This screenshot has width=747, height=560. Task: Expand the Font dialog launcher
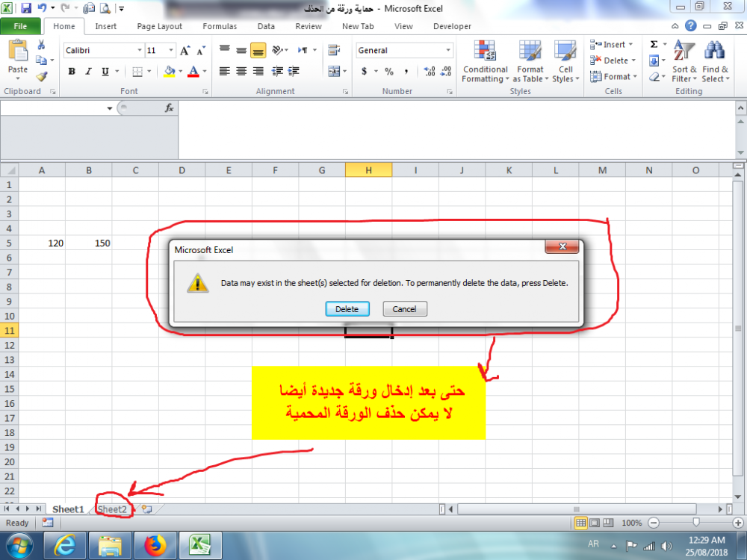click(205, 91)
